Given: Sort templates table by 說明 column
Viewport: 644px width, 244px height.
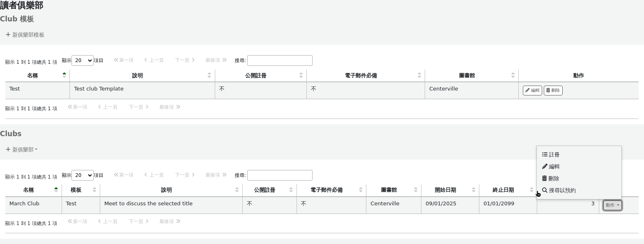Looking at the screenshot, I should tap(142, 76).
